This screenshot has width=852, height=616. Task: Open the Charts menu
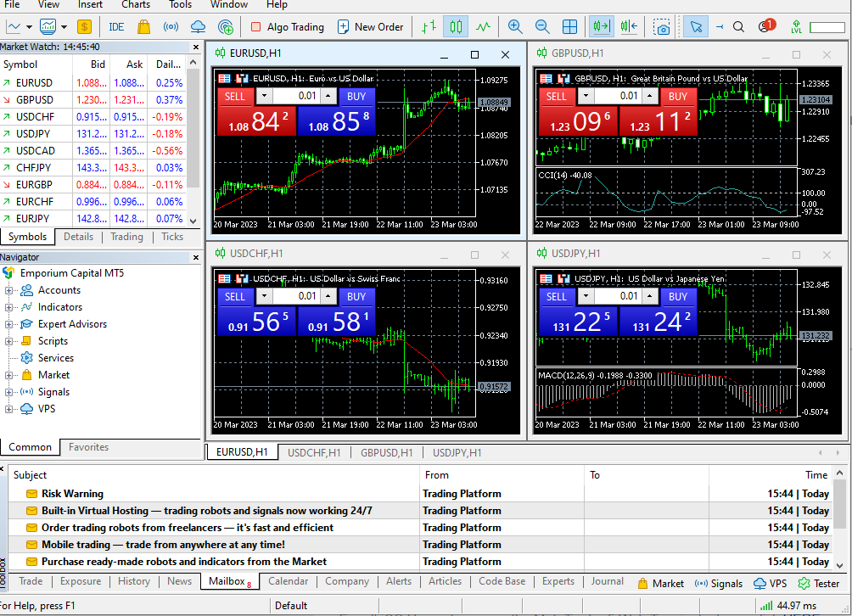click(136, 5)
